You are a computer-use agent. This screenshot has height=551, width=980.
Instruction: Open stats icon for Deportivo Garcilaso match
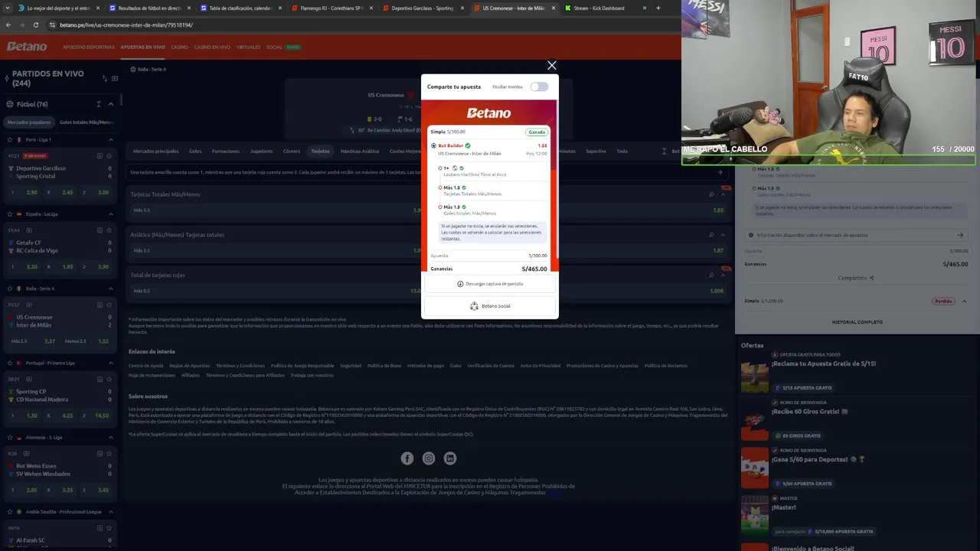click(100, 156)
